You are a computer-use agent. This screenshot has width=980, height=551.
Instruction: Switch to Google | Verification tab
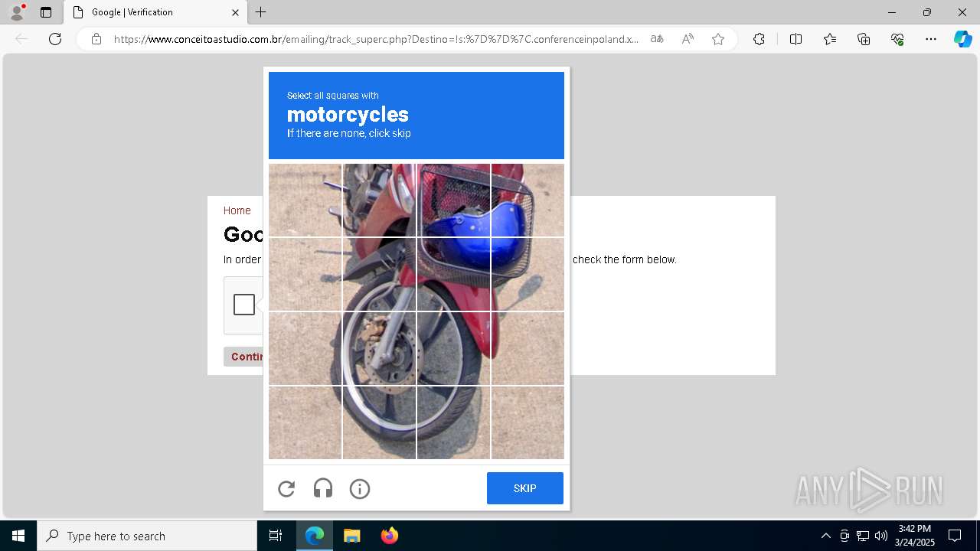tap(155, 12)
